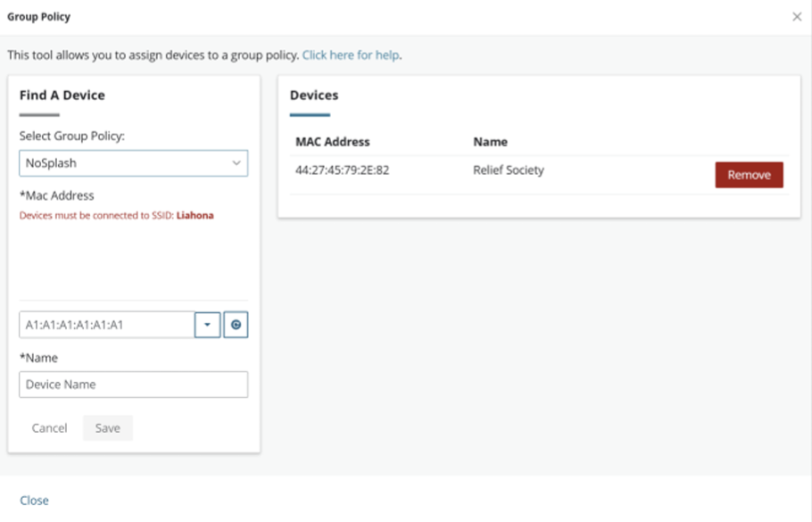The width and height of the screenshot is (812, 522).
Task: Click the Close link at the bottom
Action: (34, 501)
